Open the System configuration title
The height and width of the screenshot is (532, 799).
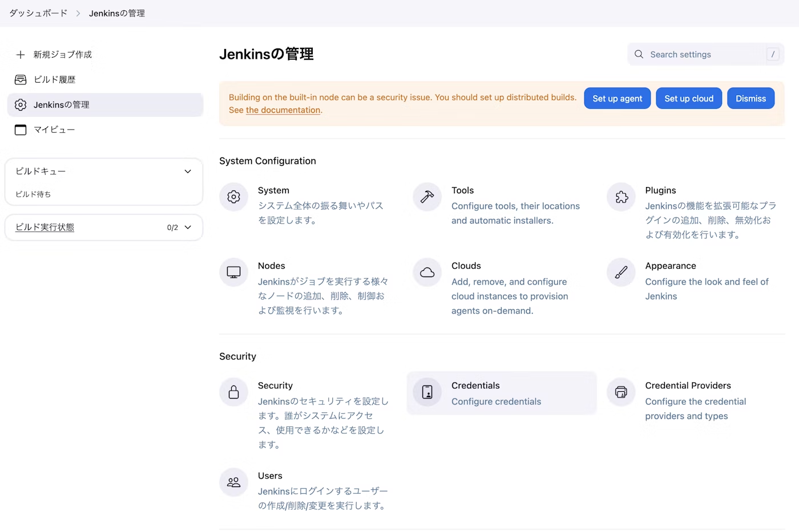[274, 190]
